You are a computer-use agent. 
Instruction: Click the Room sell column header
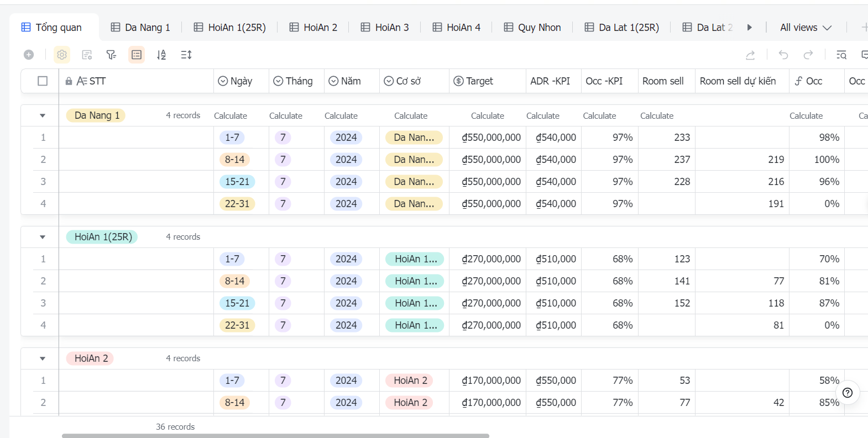tap(667, 81)
